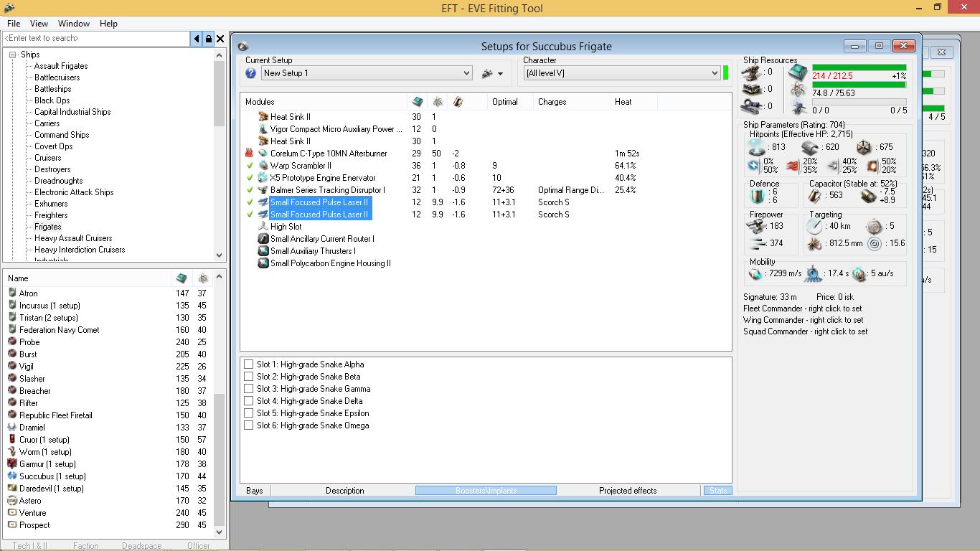The image size is (980, 551).
Task: Click the Enter text to search field
Action: (96, 39)
